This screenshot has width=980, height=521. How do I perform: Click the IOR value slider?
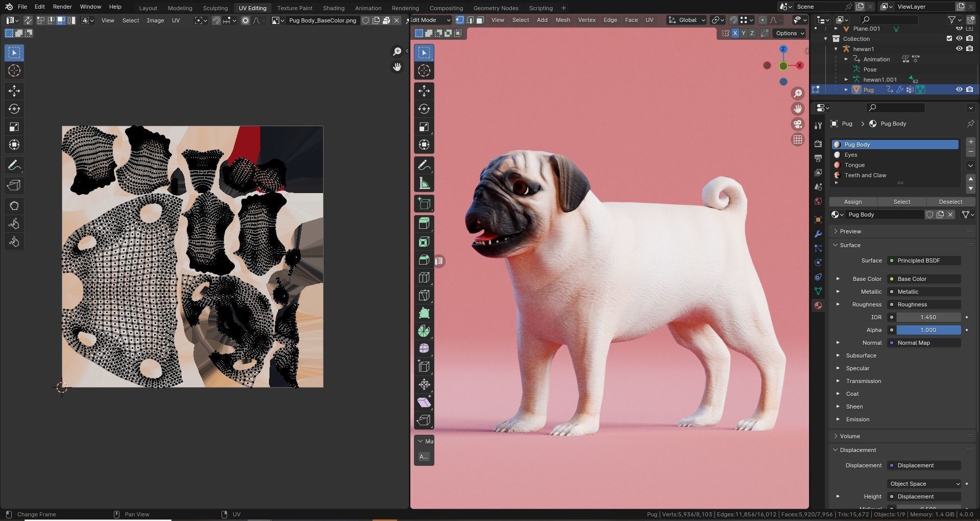coord(928,317)
